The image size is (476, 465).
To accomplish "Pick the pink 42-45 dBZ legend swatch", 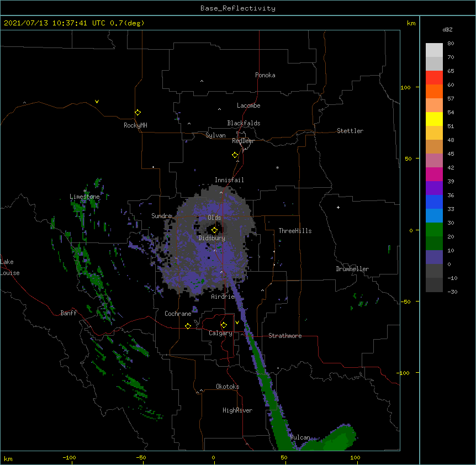I will click(x=434, y=160).
